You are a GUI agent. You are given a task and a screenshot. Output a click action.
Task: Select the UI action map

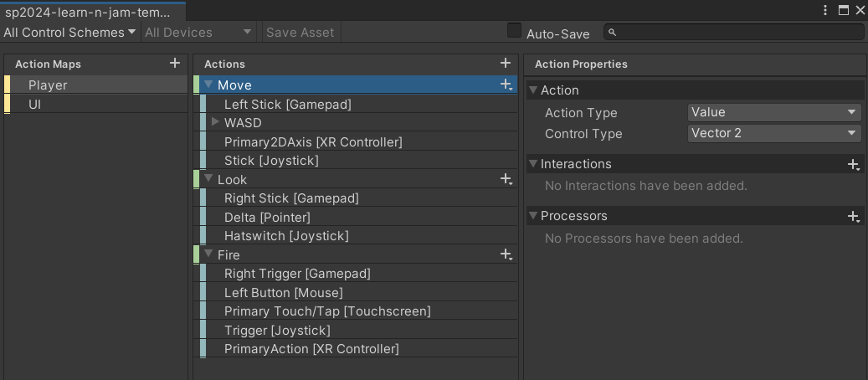(96, 104)
